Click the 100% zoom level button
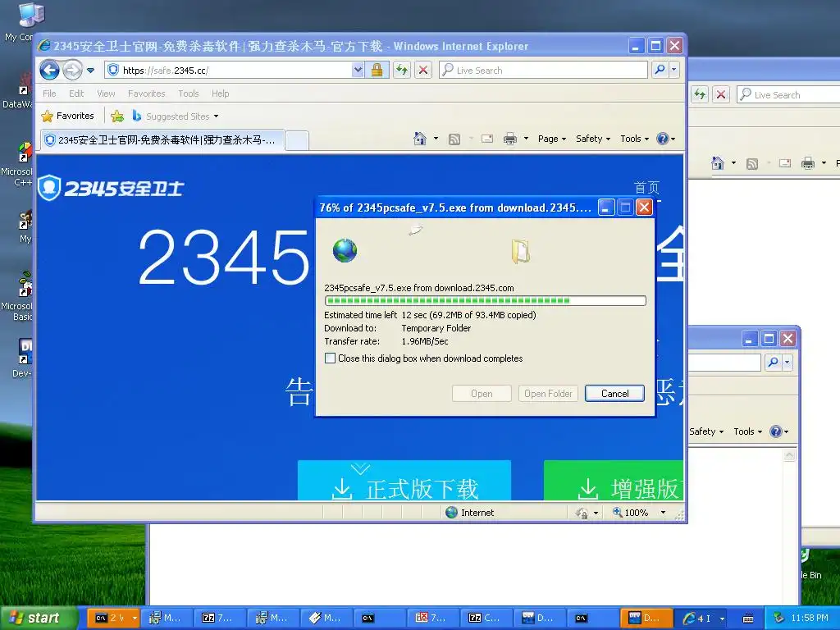Viewport: 840px width, 630px height. click(631, 513)
